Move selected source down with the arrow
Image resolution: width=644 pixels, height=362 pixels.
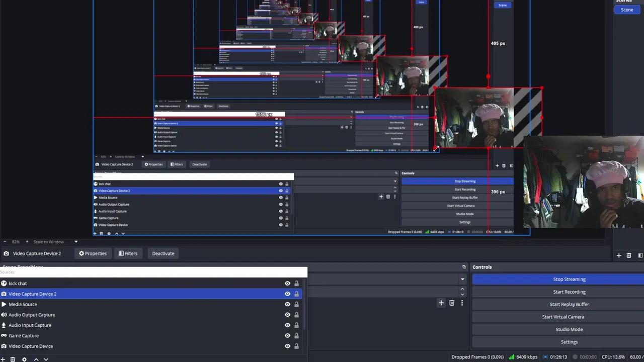click(46, 359)
